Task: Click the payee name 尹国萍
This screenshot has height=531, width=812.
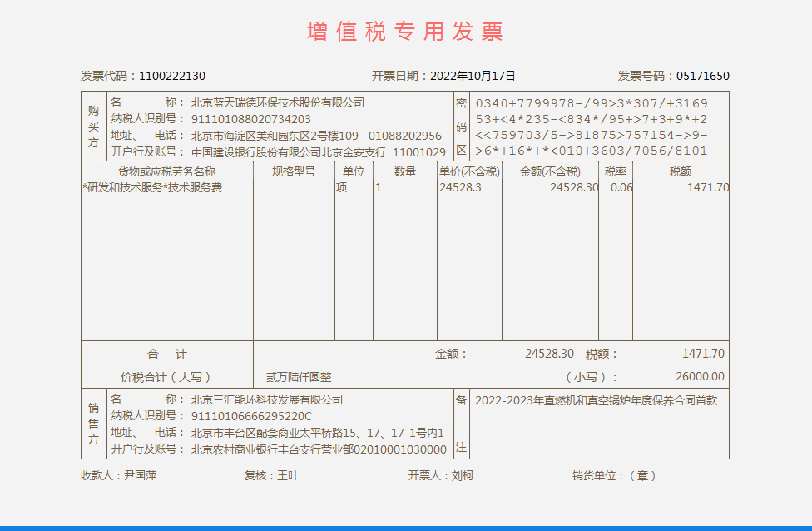Action: (x=140, y=476)
